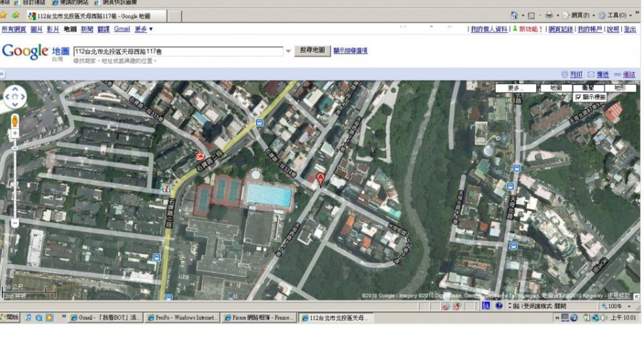Click the 顯示搜尋選項 link
644x361 pixels.
click(350, 51)
